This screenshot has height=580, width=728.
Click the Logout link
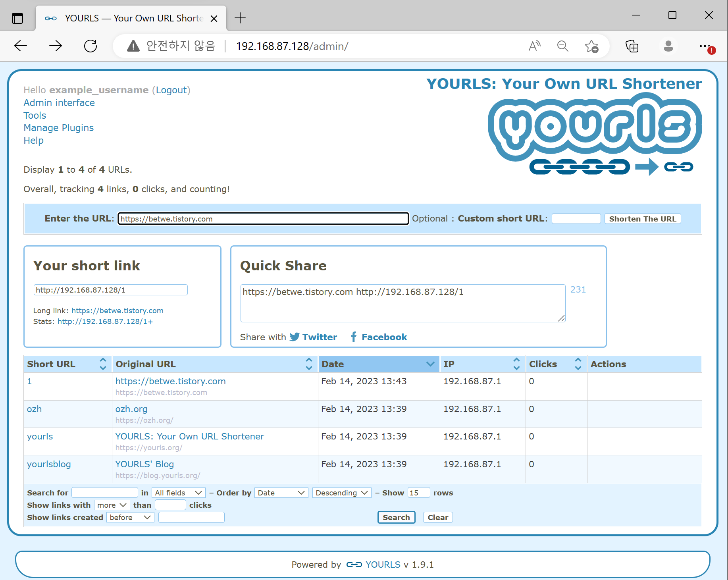(x=171, y=90)
